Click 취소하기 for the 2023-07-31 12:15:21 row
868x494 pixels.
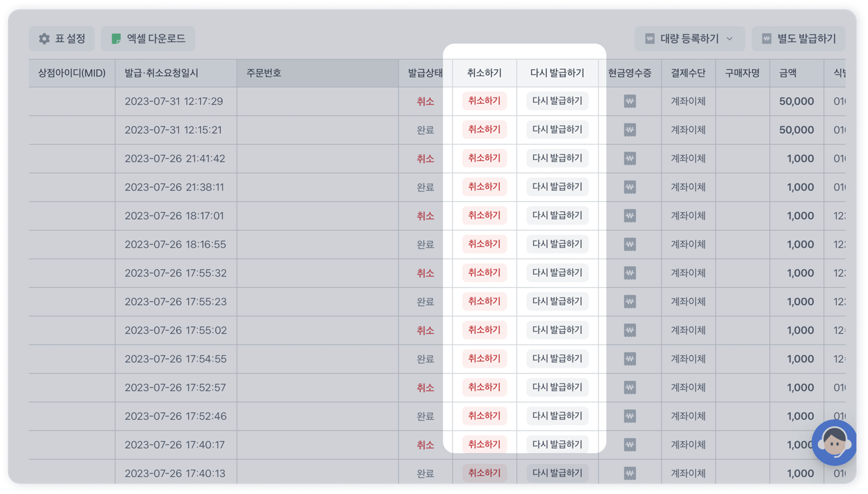(x=484, y=130)
